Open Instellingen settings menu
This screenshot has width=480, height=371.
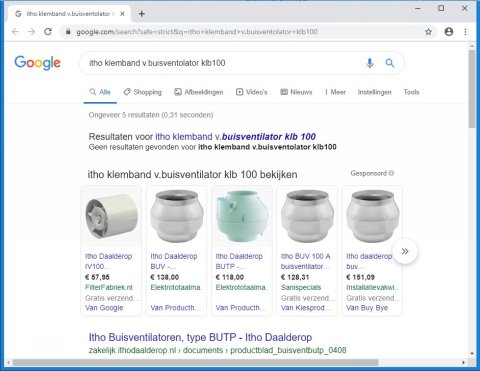(374, 92)
